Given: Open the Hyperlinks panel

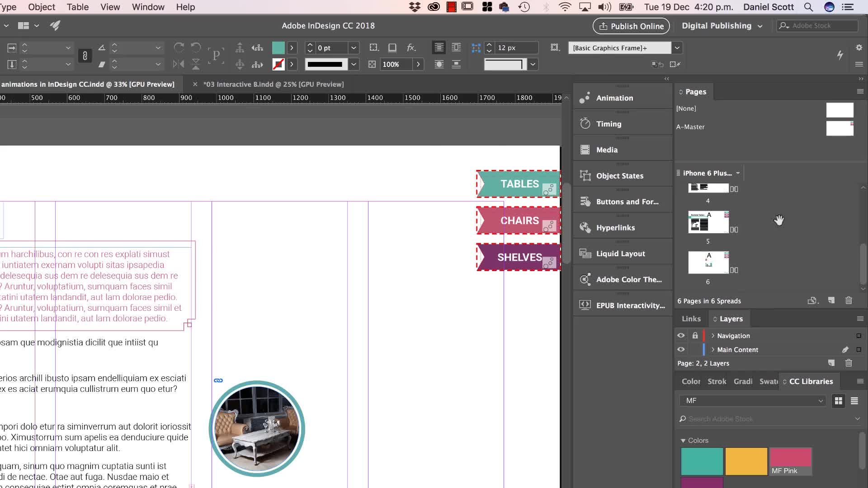Looking at the screenshot, I should [623, 228].
